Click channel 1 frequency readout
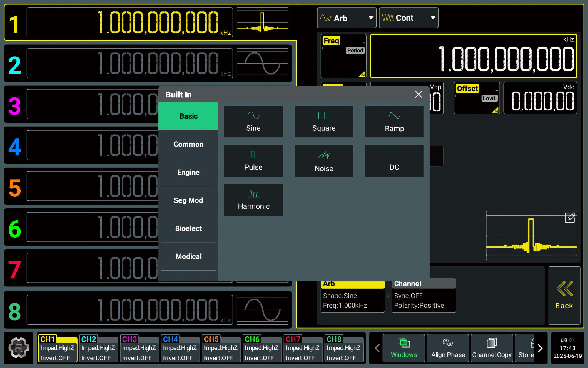 130,22
